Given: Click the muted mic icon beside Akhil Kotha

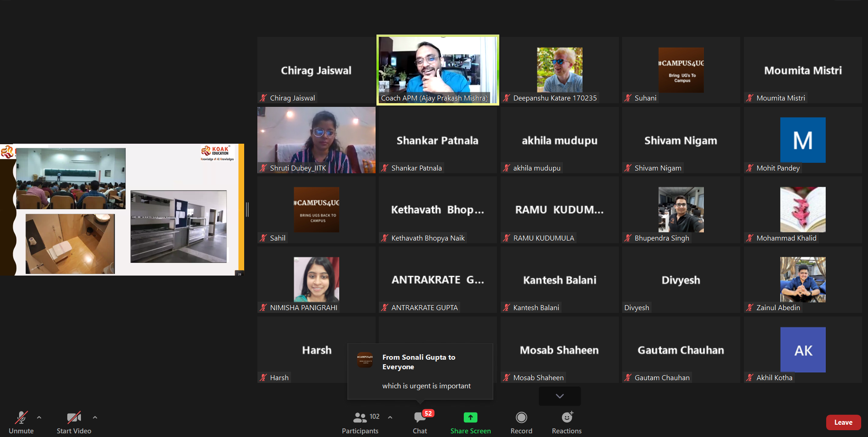Looking at the screenshot, I should coord(750,377).
